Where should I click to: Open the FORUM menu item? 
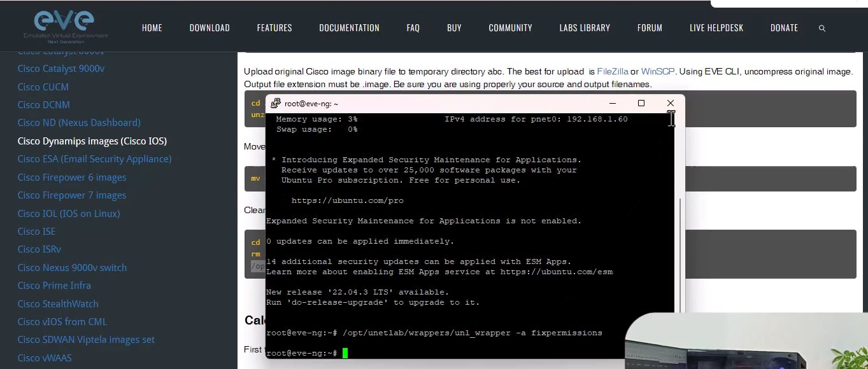tap(650, 28)
